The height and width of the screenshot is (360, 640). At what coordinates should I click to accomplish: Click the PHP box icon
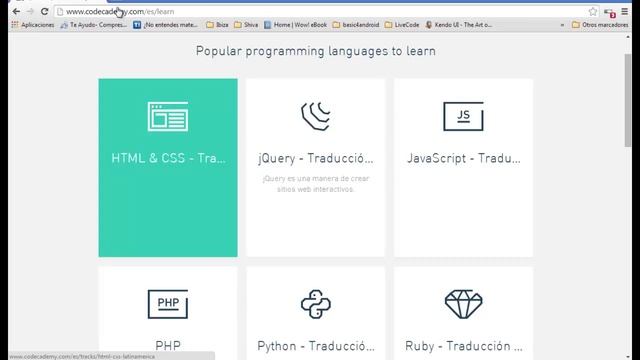(x=168, y=304)
